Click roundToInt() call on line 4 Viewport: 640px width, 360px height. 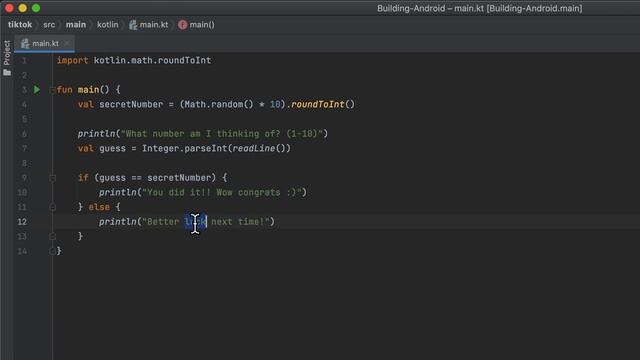click(322, 104)
